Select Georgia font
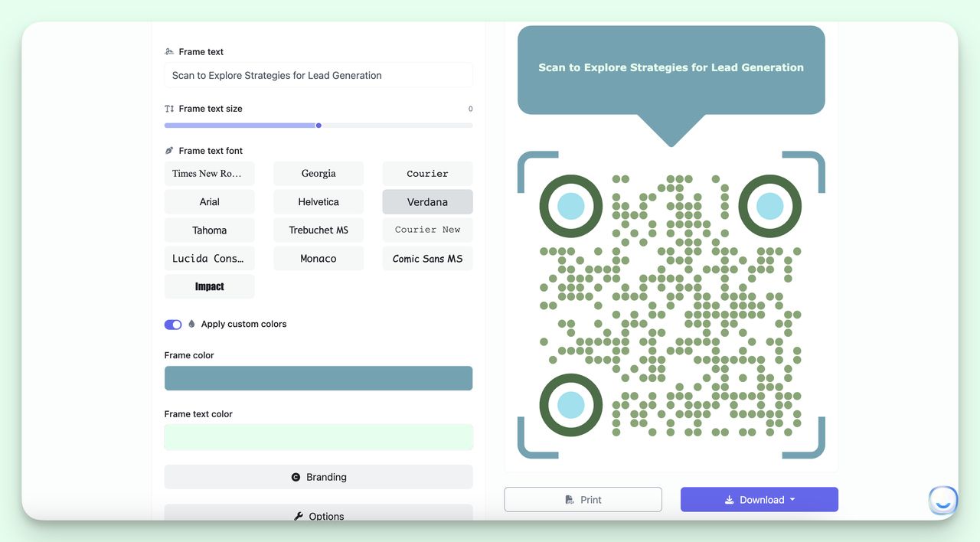The width and height of the screenshot is (980, 542). 318,174
